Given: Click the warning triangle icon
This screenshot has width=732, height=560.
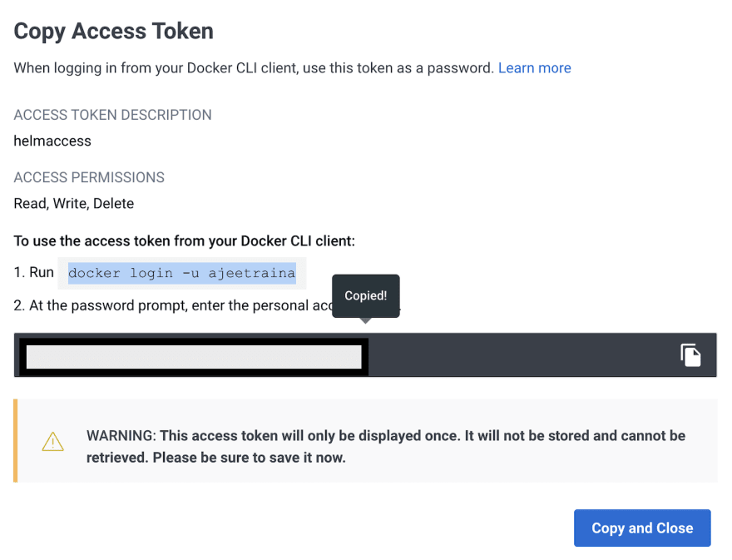Looking at the screenshot, I should point(52,441).
